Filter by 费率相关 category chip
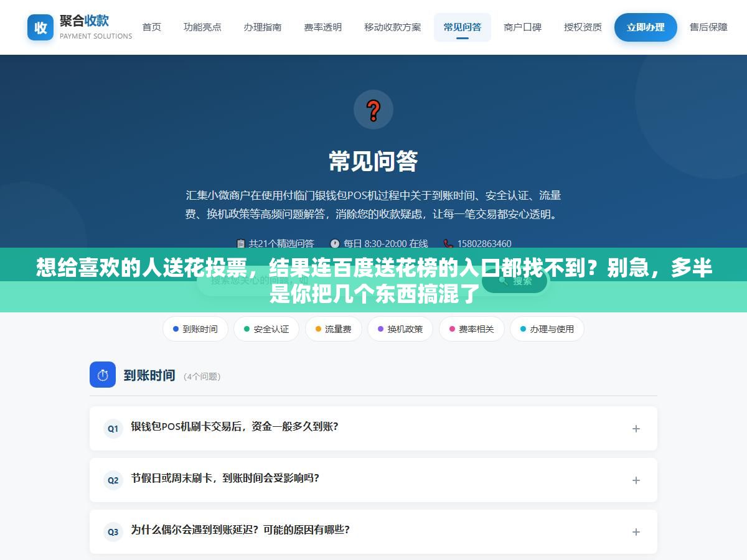Viewport: 747px width, 560px height. [471, 329]
